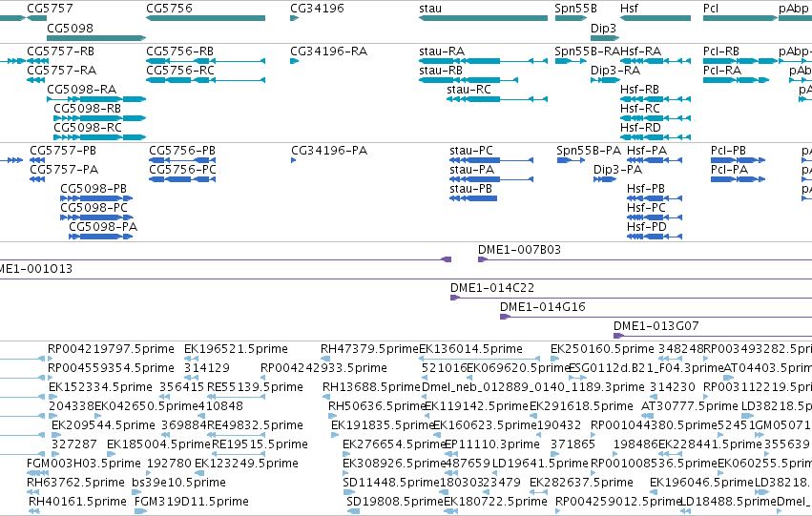812x516 pixels.
Task: Click the Pcl-PA protein
Action: pyautogui.click(x=738, y=179)
